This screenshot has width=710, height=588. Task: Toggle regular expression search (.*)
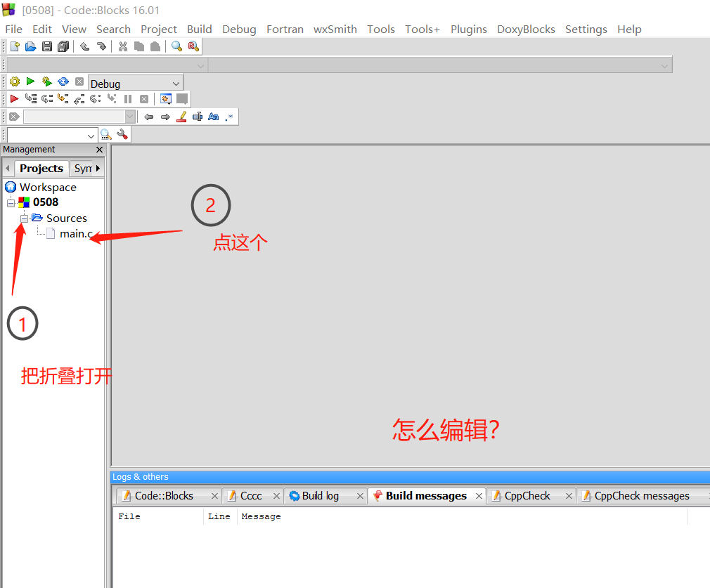click(x=229, y=116)
